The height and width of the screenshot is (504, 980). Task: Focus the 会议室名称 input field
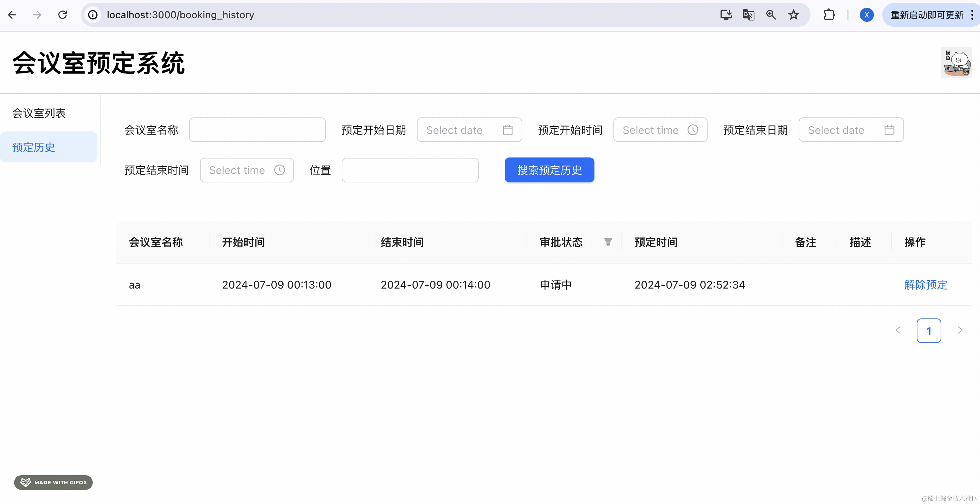257,130
